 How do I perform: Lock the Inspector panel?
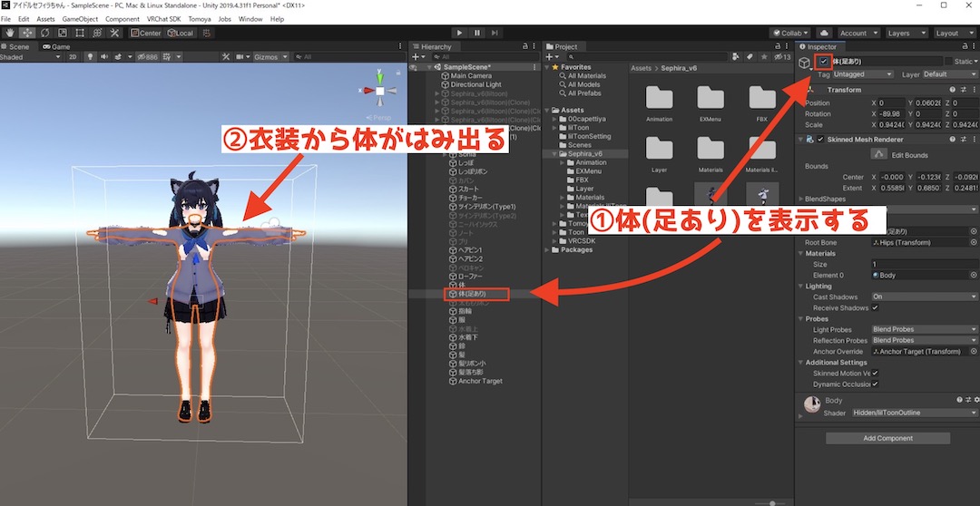965,46
